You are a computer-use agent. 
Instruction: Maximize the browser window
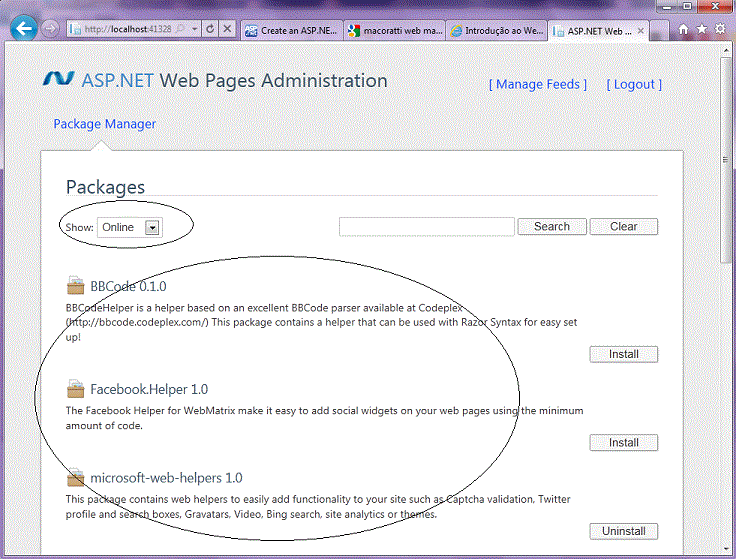tap(687, 6)
